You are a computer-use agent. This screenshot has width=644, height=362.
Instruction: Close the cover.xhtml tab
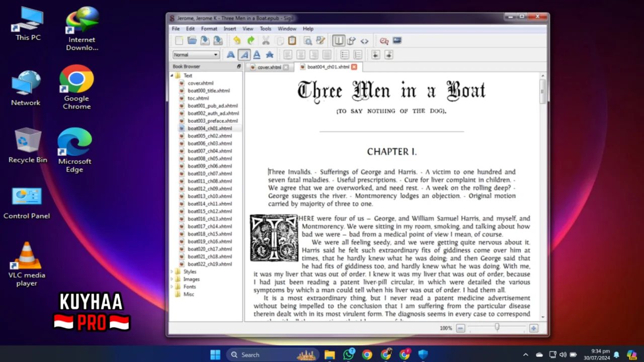(286, 67)
